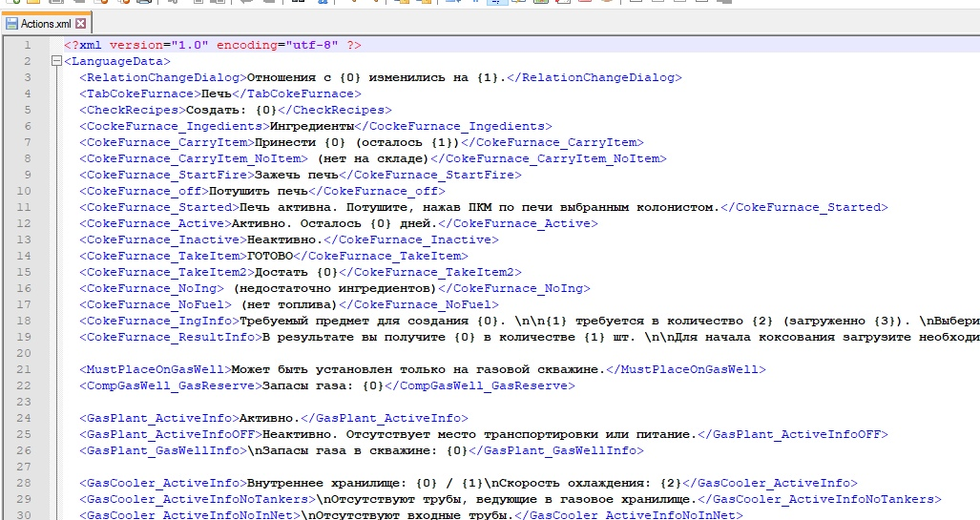Click the opening MustPlaceOnGasWell tag
Screen dimensions: 980x520
tap(156, 370)
